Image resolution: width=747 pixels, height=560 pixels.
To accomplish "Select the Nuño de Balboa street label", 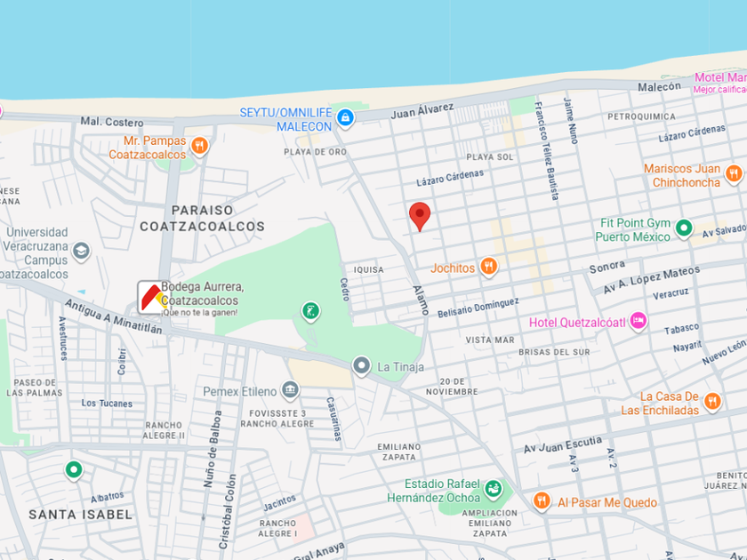I will click(x=213, y=449).
